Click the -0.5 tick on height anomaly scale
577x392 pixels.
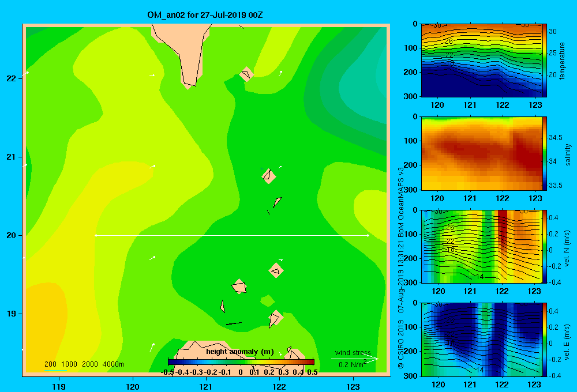pyautogui.click(x=167, y=372)
